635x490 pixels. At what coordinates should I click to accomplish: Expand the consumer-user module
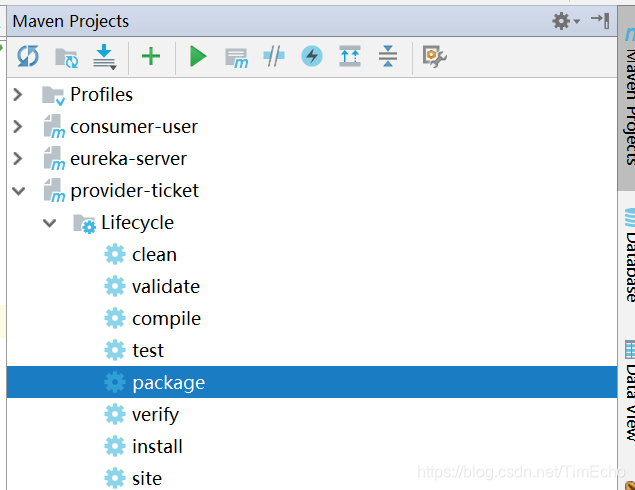click(x=17, y=127)
